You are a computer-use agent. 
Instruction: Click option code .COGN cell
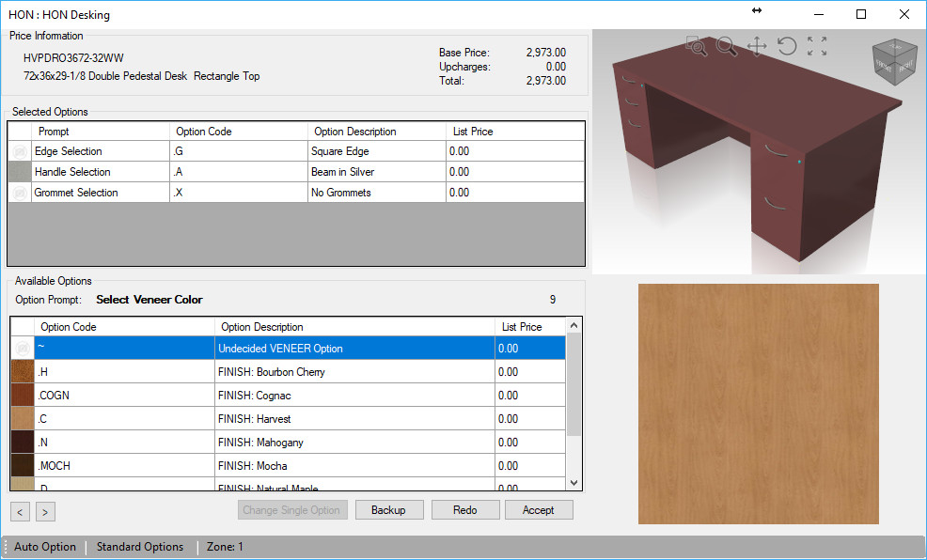click(x=124, y=396)
